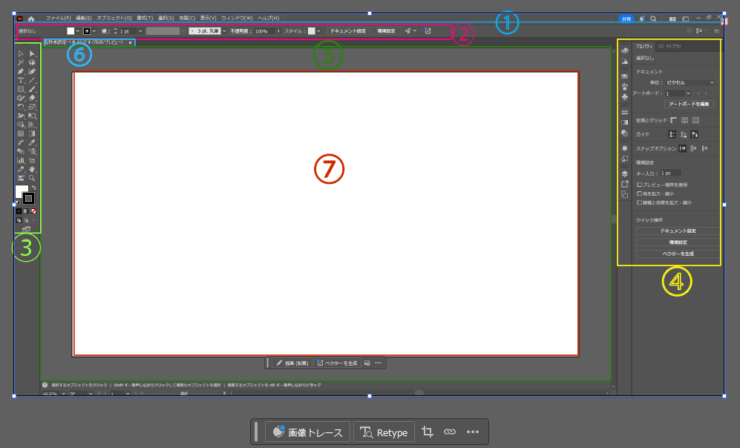Select the Column Graph tool
This screenshot has height=448, width=740.
pyautogui.click(x=21, y=161)
